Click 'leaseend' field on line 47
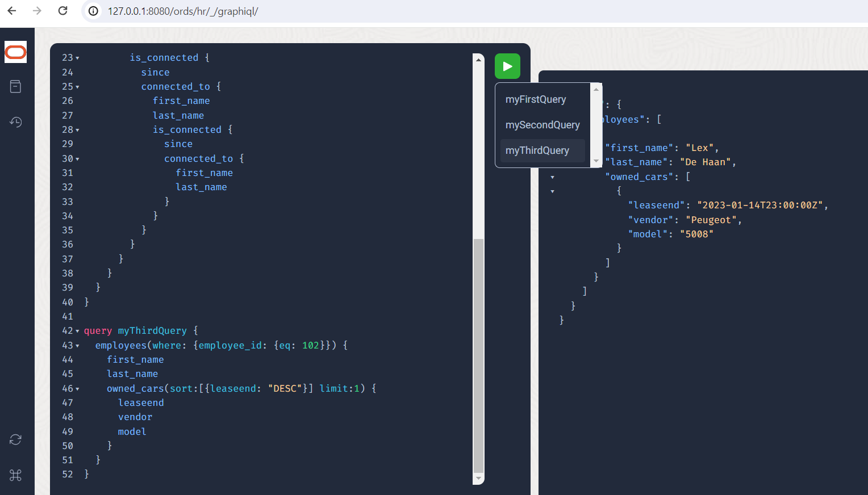Viewport: 868px width, 495px height. pyautogui.click(x=141, y=402)
